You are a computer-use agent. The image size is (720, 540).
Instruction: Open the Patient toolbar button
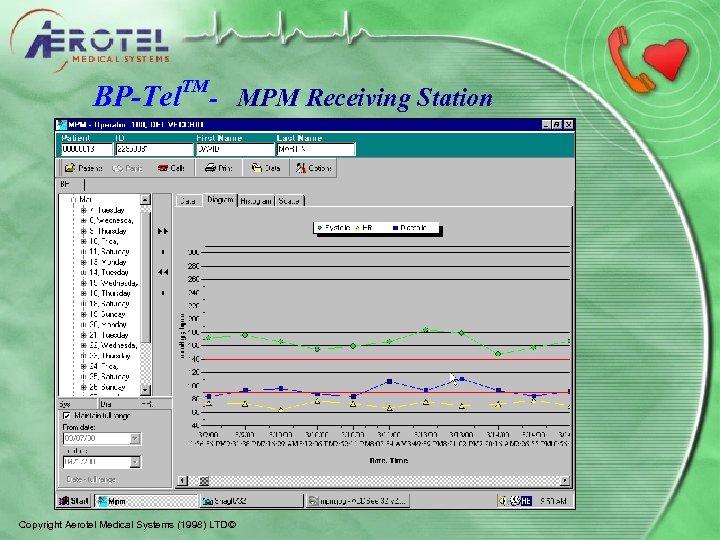pyautogui.click(x=83, y=168)
